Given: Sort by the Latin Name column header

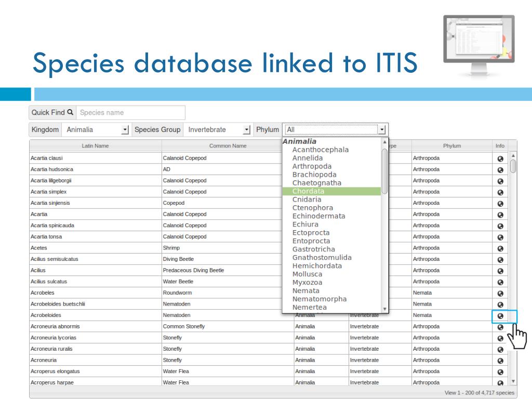Looking at the screenshot, I should [x=96, y=145].
